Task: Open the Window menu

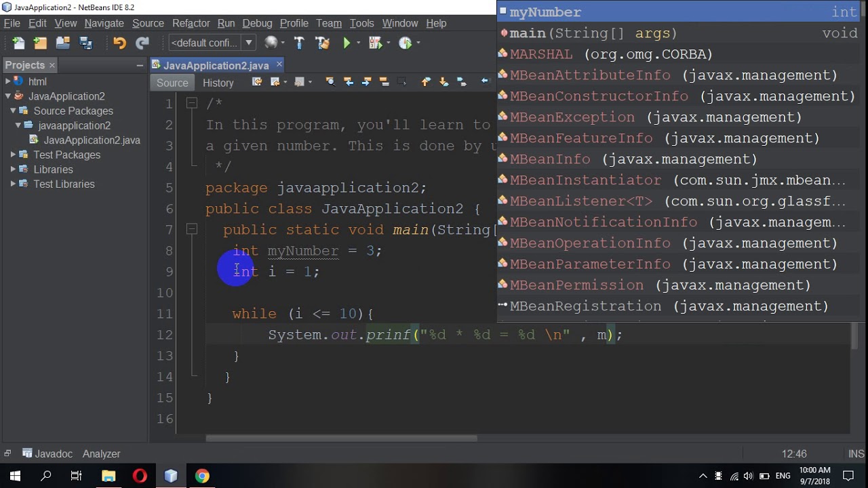Action: [x=399, y=23]
